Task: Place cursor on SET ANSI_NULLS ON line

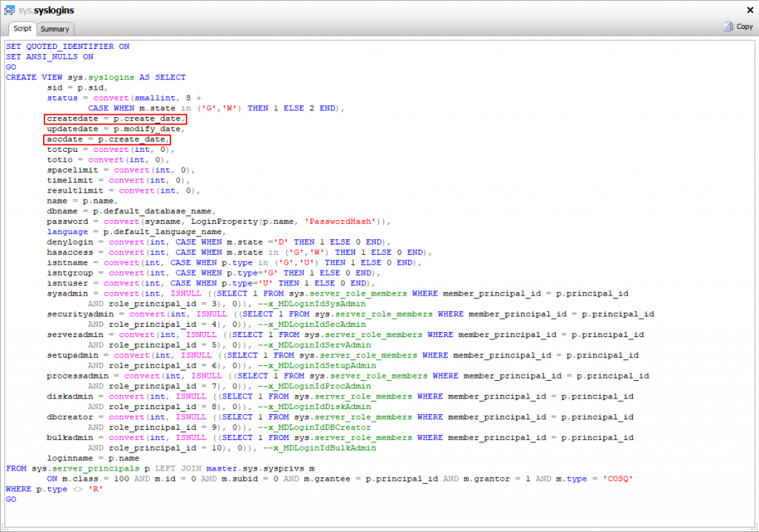Action: click(50, 56)
